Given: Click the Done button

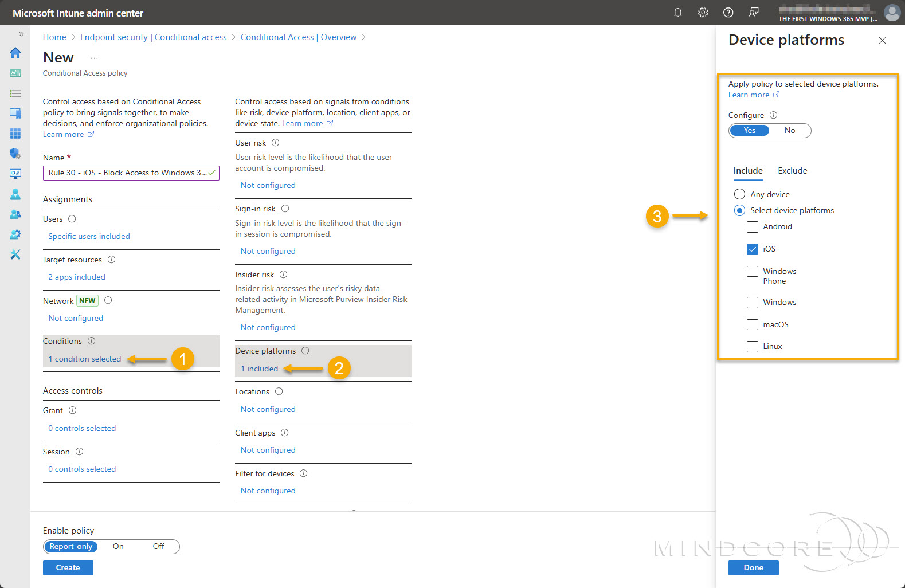Looking at the screenshot, I should click(753, 568).
